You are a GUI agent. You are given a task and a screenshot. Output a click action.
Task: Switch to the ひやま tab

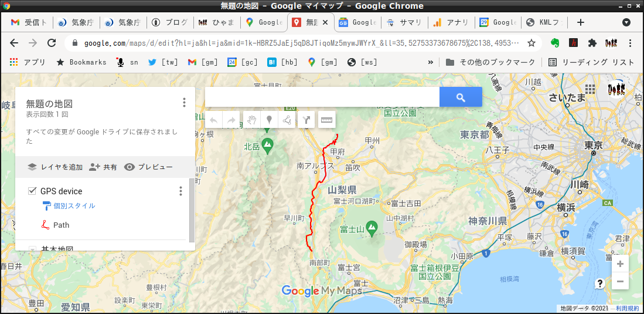(x=216, y=23)
